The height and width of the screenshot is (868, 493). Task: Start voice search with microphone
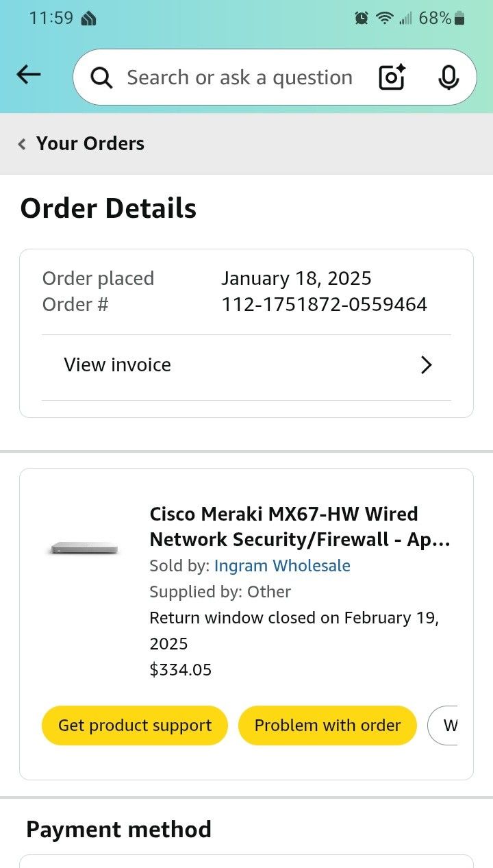(x=448, y=77)
